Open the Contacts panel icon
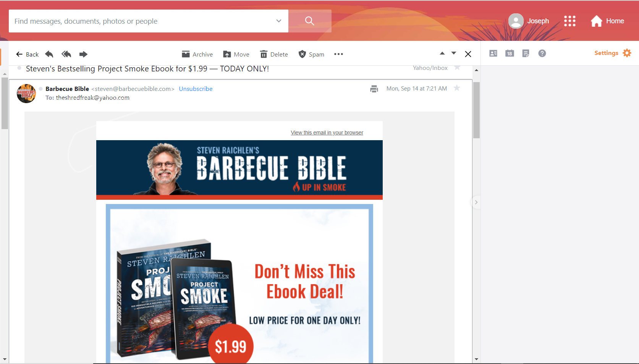 coord(493,53)
